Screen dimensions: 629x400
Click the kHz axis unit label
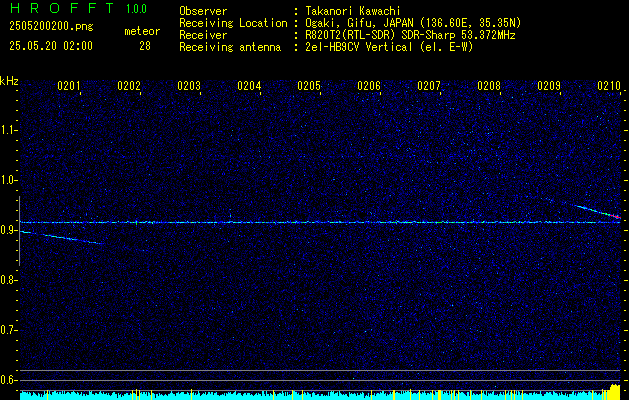pos(9,81)
